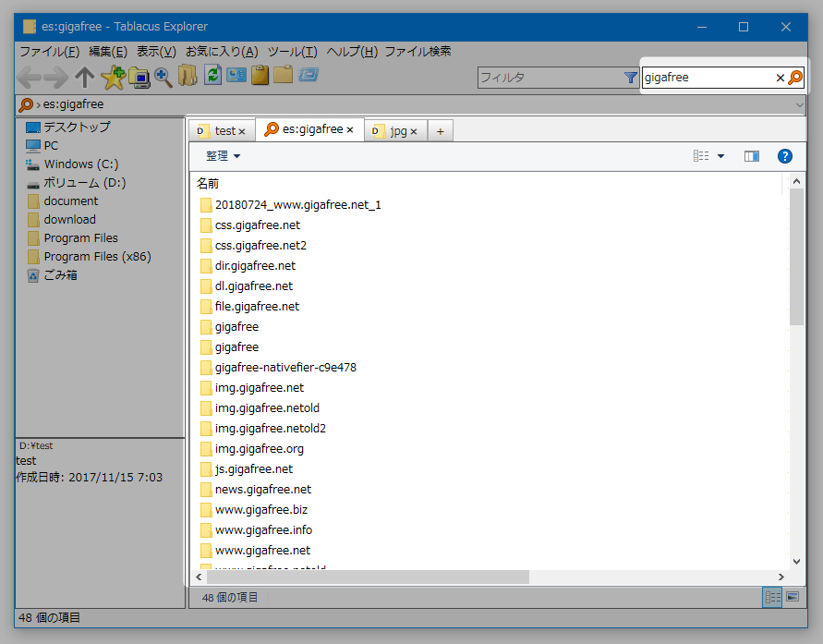Select folder css.gigafree.net2
Viewport: 823px width, 644px height.
(260, 246)
